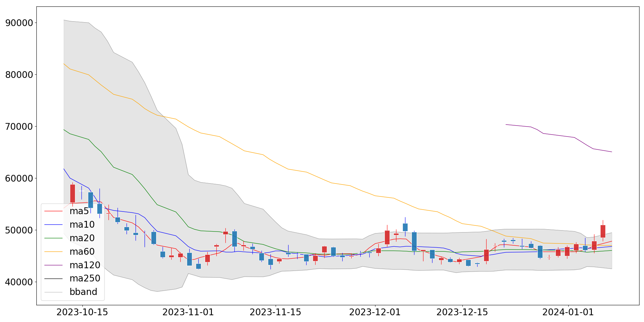Click the ma20 legend label

82,238
